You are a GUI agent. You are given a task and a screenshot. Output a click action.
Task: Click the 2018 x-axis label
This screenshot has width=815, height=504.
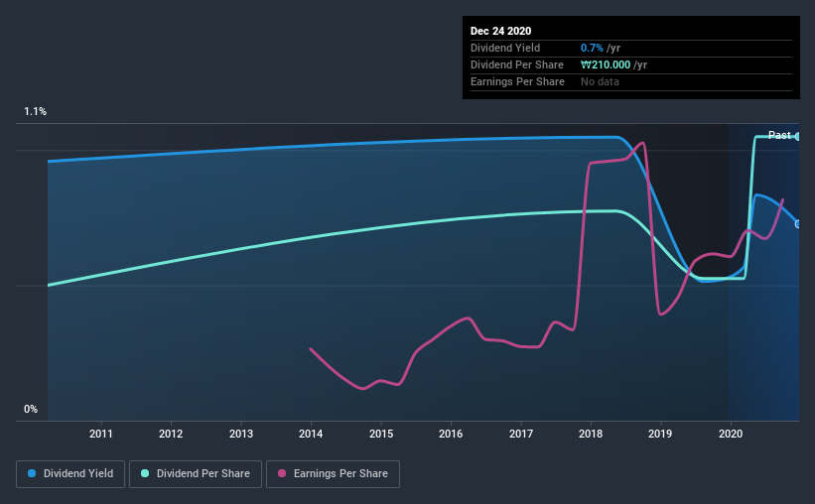591,434
